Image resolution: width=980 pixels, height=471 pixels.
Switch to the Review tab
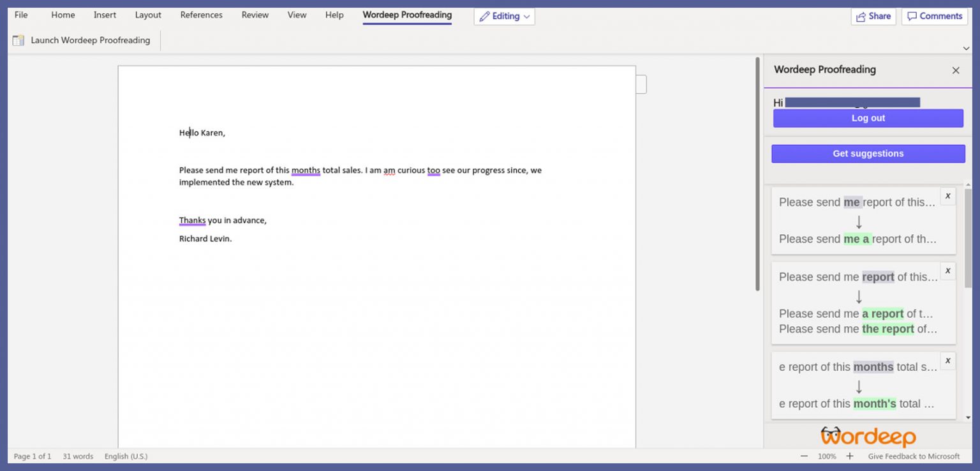click(255, 15)
